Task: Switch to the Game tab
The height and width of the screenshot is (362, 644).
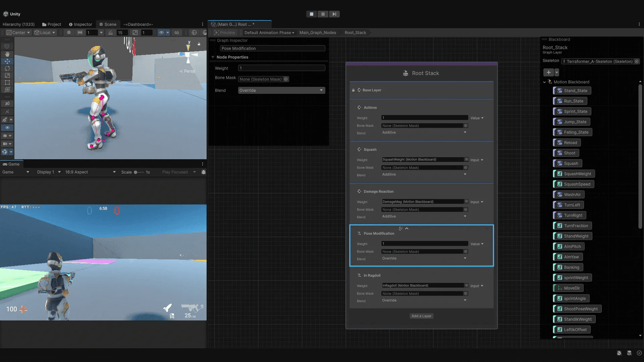Action: [x=12, y=164]
